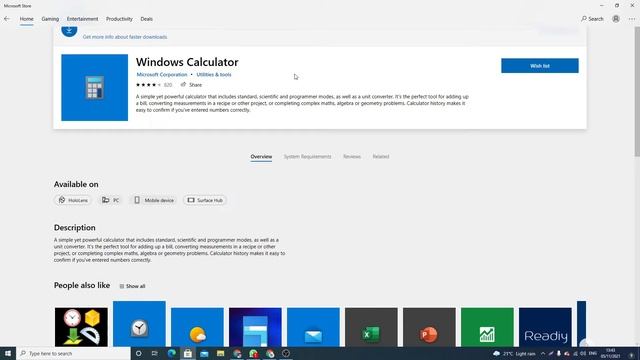Click the star rating for Calculator
This screenshot has width=640, height=360.
[x=149, y=85]
